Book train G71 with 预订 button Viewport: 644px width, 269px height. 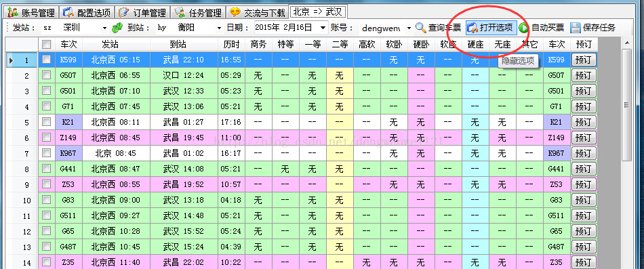coord(584,107)
